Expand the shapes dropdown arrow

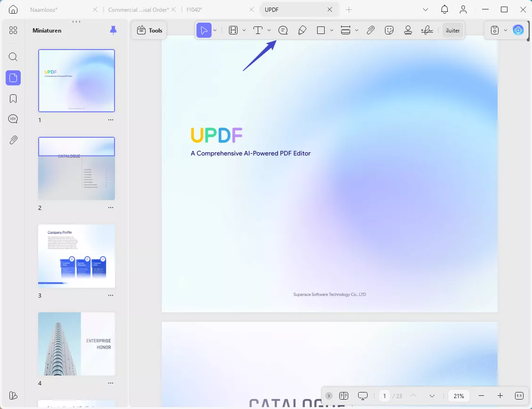[331, 30]
